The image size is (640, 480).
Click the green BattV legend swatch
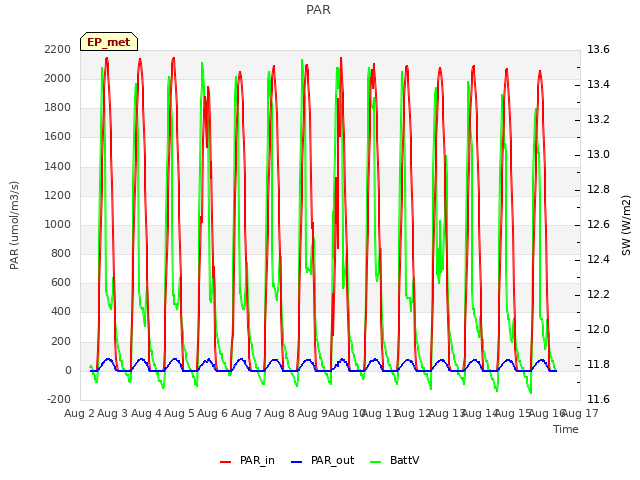click(x=376, y=462)
